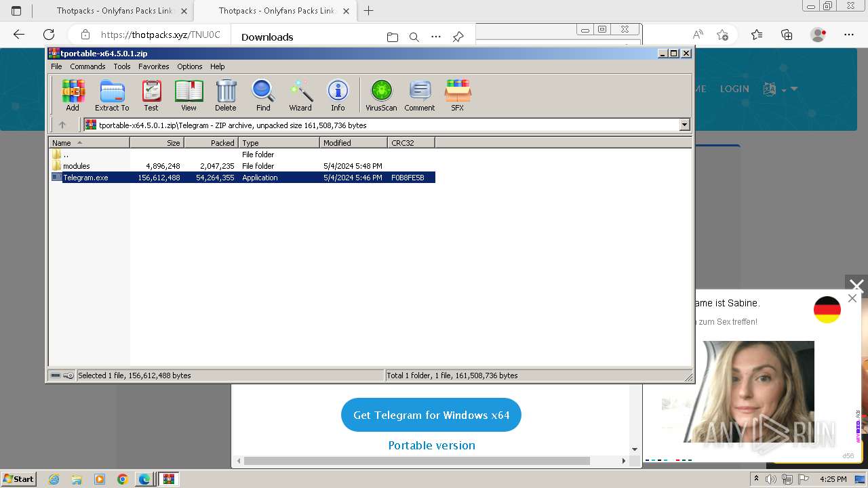Open the File menu

[56, 66]
